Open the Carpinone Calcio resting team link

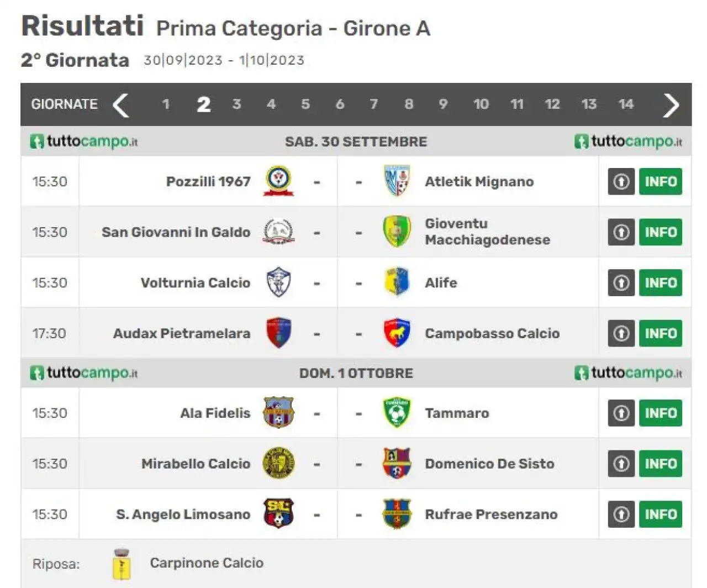(207, 563)
